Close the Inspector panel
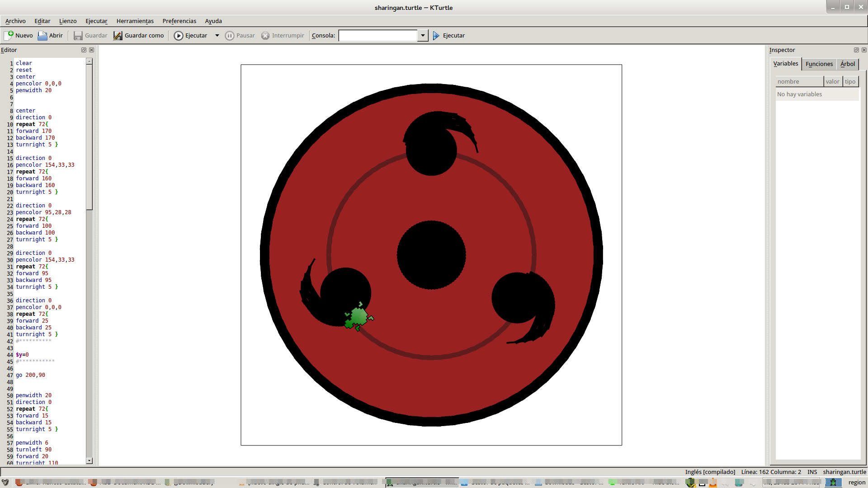Image resolution: width=868 pixels, height=488 pixels. [x=864, y=50]
